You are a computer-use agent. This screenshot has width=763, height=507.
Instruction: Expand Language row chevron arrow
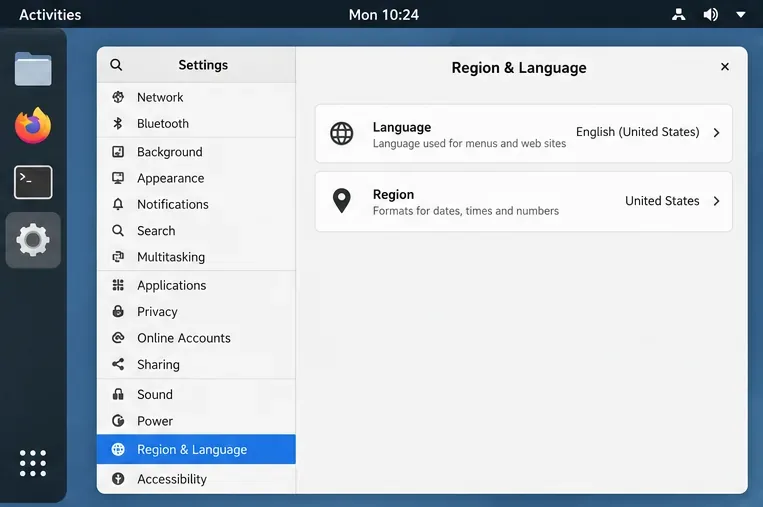pyautogui.click(x=716, y=132)
